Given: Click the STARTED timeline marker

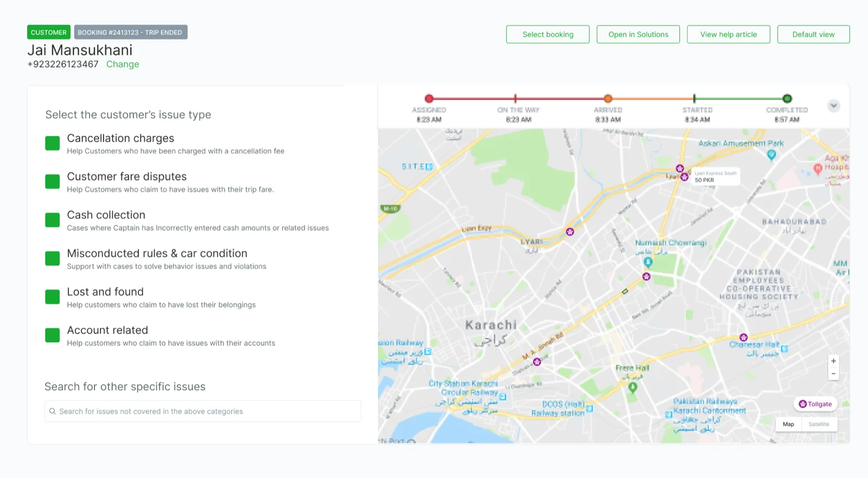Looking at the screenshot, I should pos(694,99).
